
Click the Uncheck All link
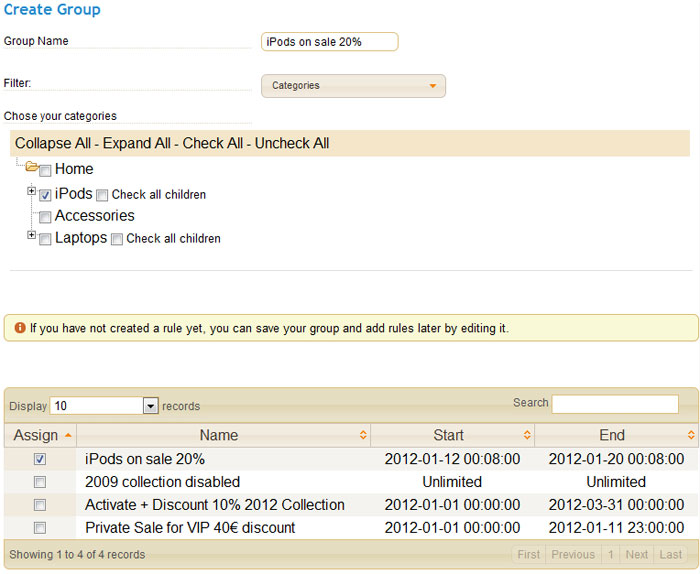(292, 143)
